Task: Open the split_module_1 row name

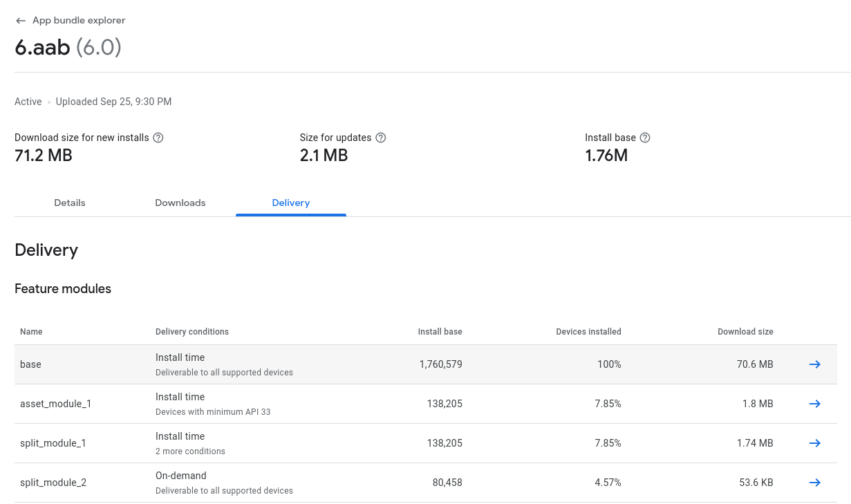Action: pyautogui.click(x=53, y=443)
